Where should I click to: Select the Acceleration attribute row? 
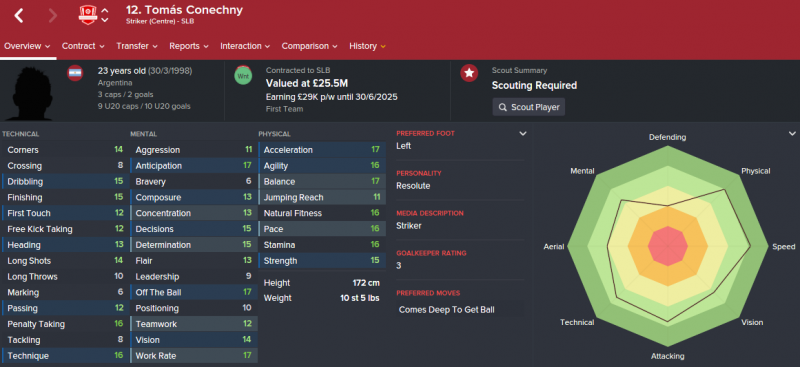coord(322,150)
